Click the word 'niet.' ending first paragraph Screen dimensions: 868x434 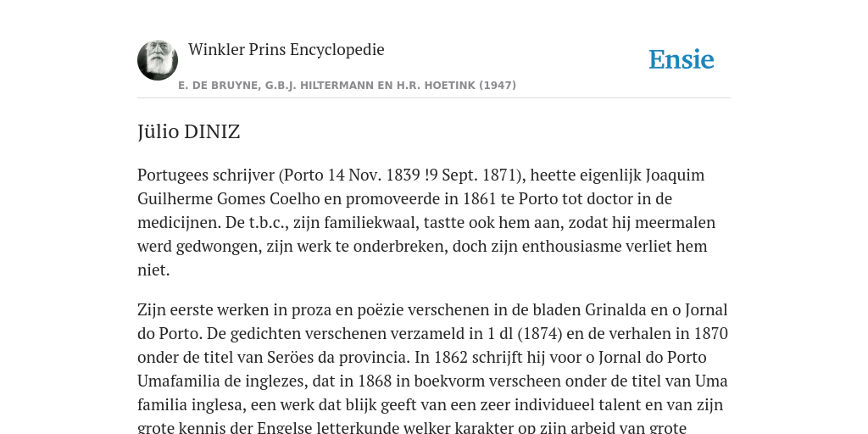coord(153,270)
